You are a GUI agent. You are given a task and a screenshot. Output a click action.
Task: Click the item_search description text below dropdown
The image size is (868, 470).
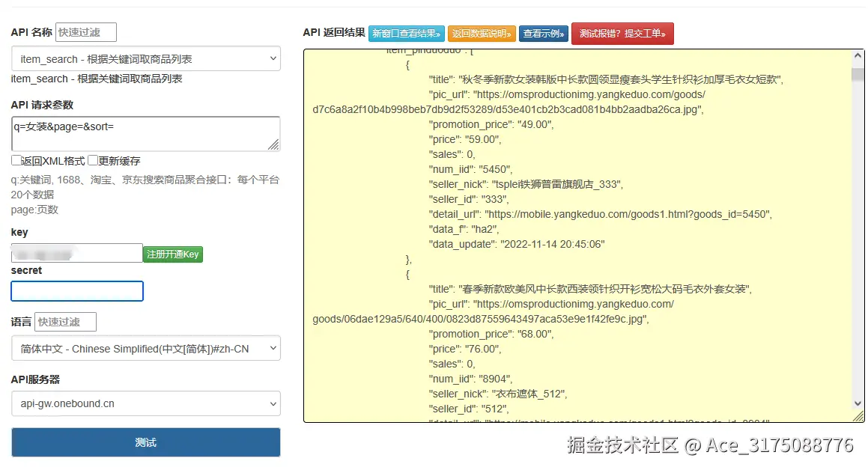[x=97, y=79]
